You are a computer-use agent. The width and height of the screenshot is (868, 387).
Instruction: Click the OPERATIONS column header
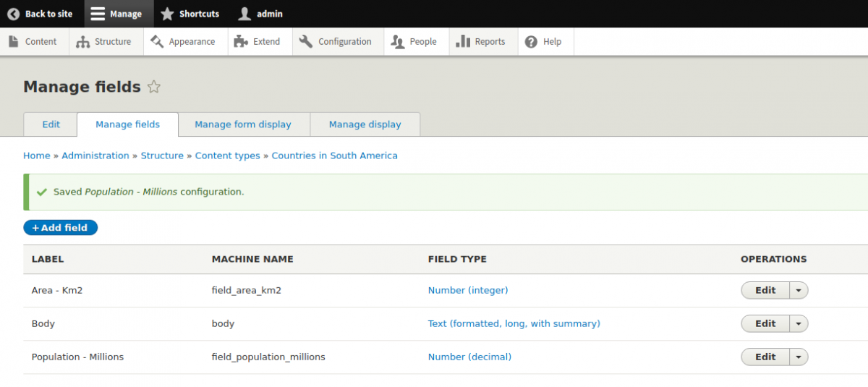[x=773, y=259]
